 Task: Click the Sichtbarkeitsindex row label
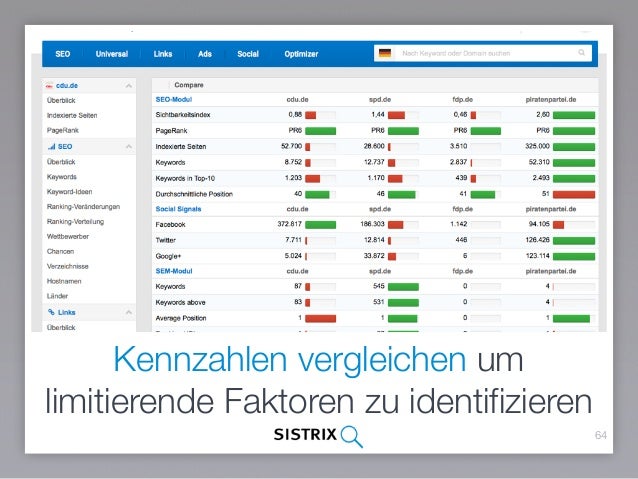click(x=183, y=115)
